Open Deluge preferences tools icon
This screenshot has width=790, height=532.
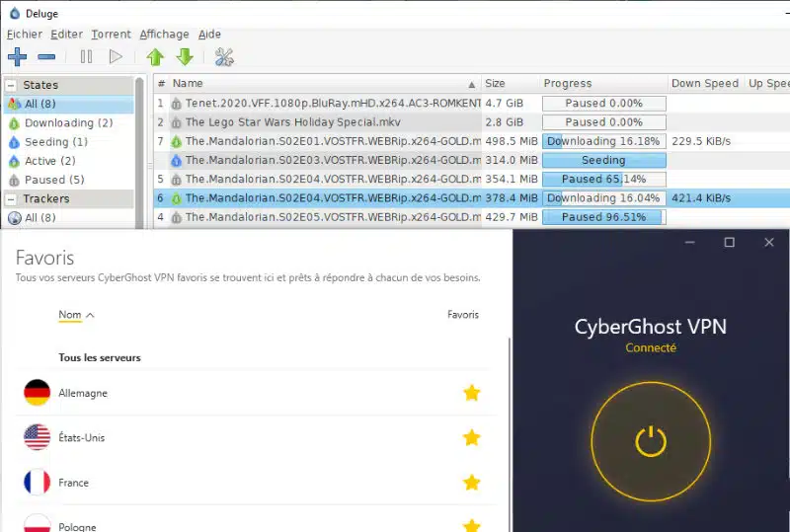[x=224, y=57]
